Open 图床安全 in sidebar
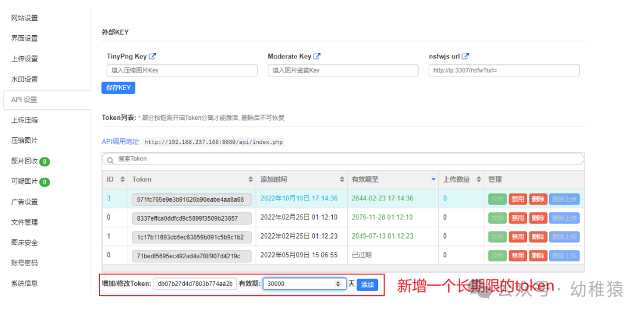Image resolution: width=644 pixels, height=315 pixels. (24, 243)
